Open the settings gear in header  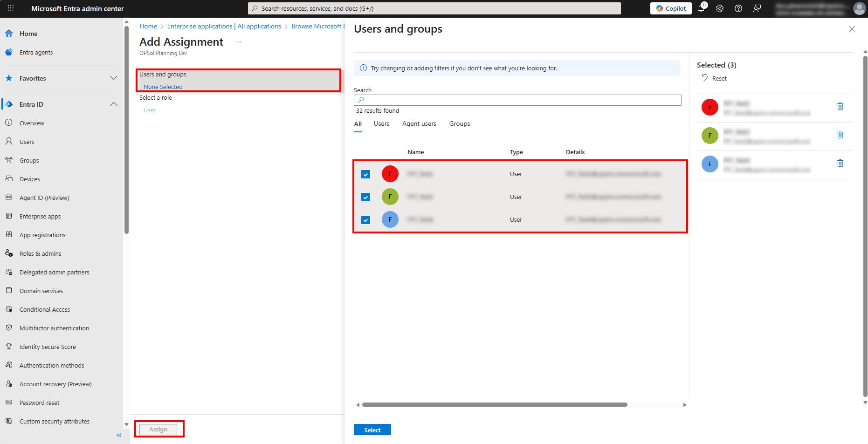click(720, 8)
